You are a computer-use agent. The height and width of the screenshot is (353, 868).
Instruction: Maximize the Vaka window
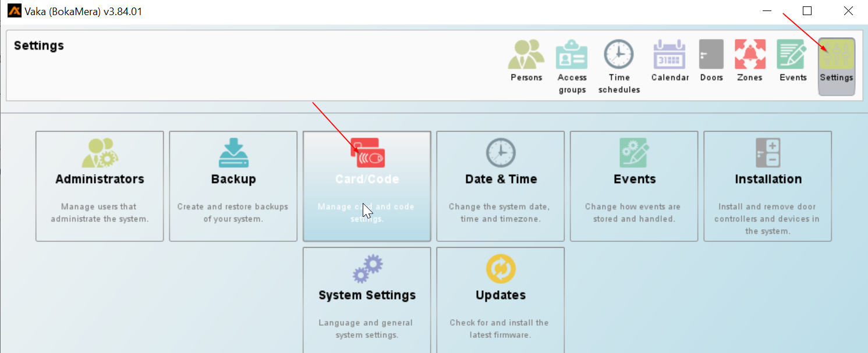pyautogui.click(x=807, y=11)
